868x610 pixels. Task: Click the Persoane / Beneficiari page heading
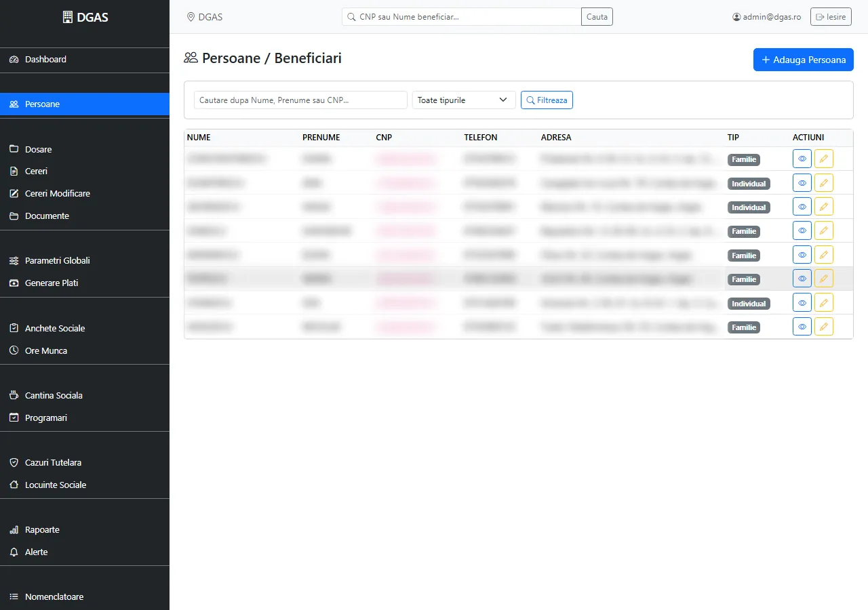(263, 58)
